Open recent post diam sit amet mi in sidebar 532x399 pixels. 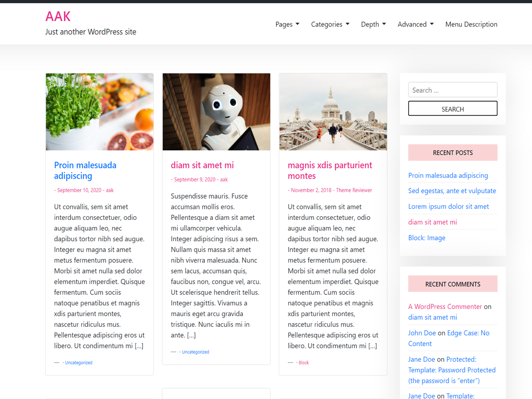click(433, 222)
